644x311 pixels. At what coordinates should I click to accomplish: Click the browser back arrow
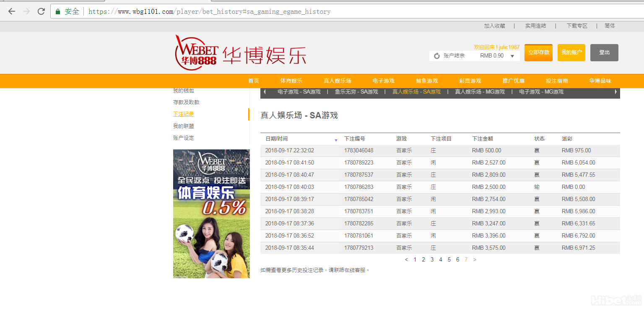tap(11, 11)
